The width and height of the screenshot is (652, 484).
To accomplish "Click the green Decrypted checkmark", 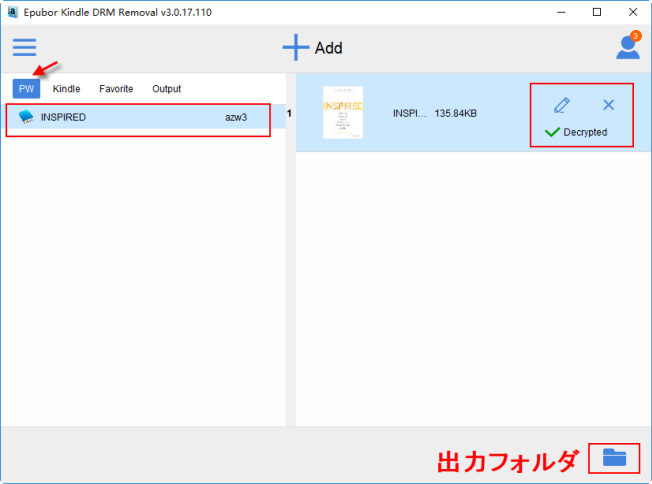I will [x=552, y=132].
